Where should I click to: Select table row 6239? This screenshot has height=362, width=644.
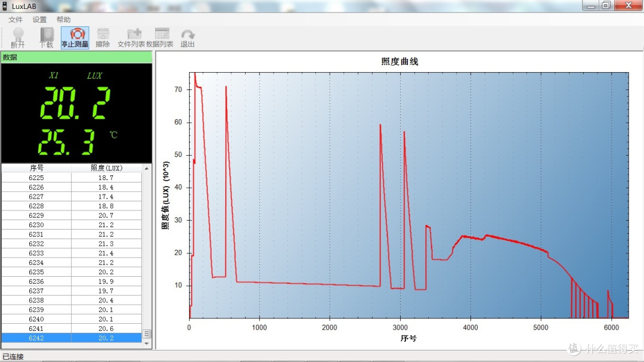[72, 310]
